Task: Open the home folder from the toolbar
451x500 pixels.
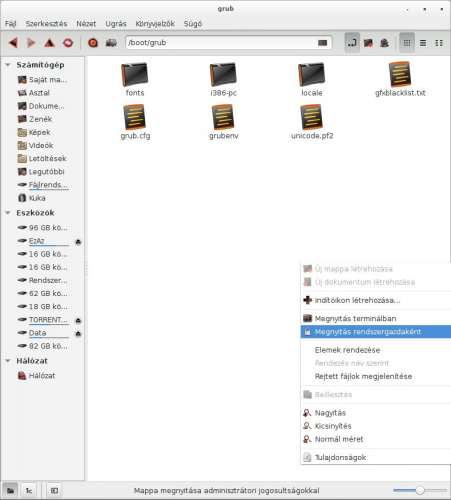Action: click(93, 43)
